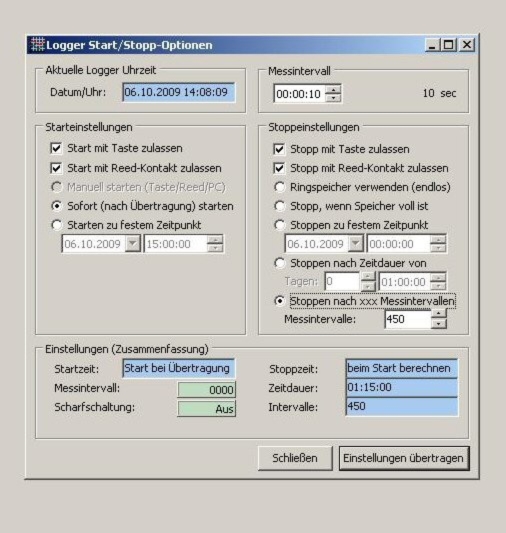
Task: Select Starten zu festem Zeitpunkt option
Action: (56, 225)
